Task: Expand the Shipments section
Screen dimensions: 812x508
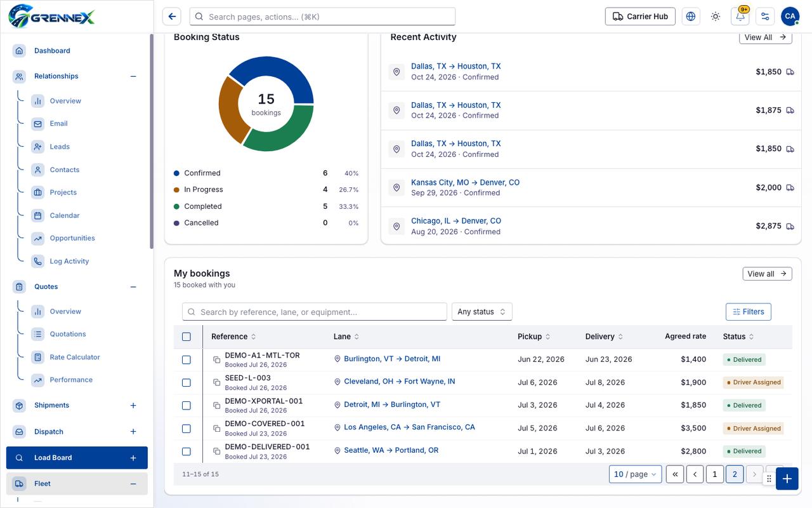Action: (133, 405)
